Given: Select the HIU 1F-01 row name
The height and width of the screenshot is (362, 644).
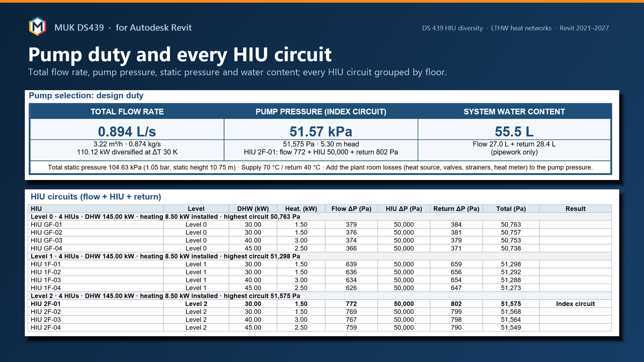Looking at the screenshot, I should pos(46,264).
